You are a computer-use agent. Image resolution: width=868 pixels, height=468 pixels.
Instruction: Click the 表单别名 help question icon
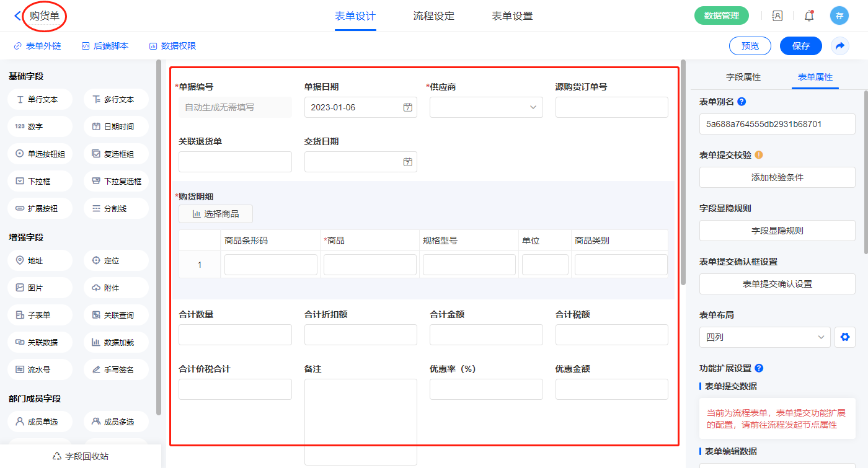(742, 102)
